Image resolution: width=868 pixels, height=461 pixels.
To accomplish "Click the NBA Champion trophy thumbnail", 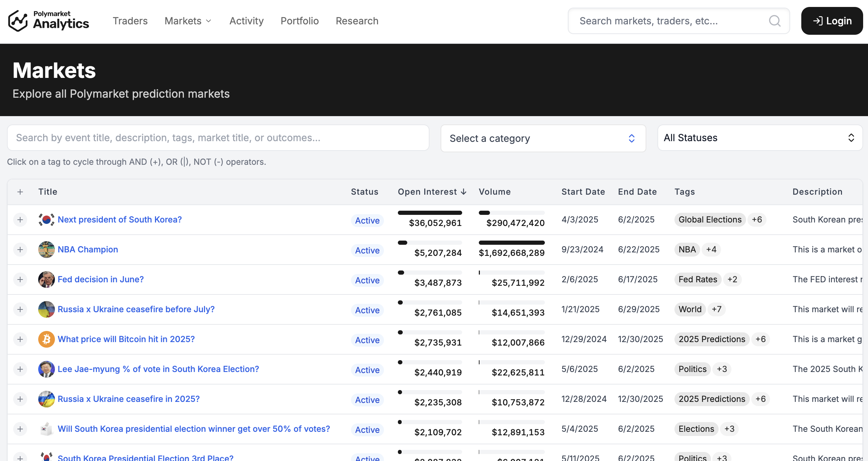I will [x=46, y=250].
